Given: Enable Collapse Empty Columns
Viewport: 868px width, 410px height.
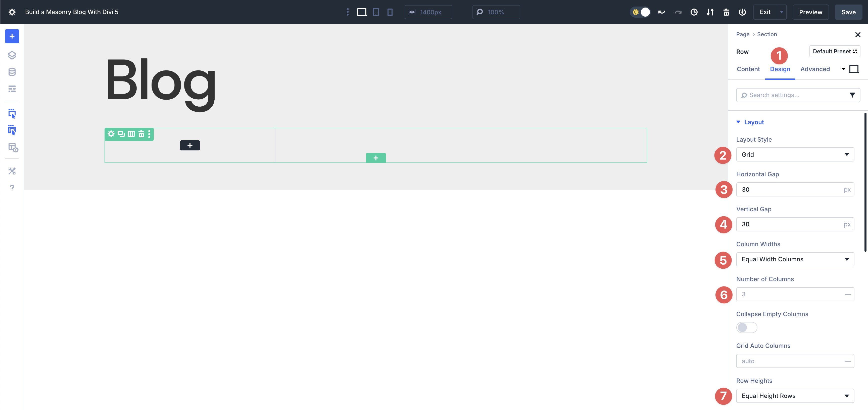Looking at the screenshot, I should pyautogui.click(x=746, y=327).
